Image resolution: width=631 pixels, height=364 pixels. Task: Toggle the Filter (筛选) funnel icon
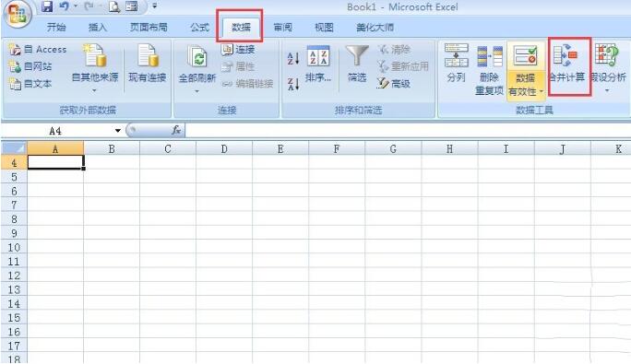357,55
